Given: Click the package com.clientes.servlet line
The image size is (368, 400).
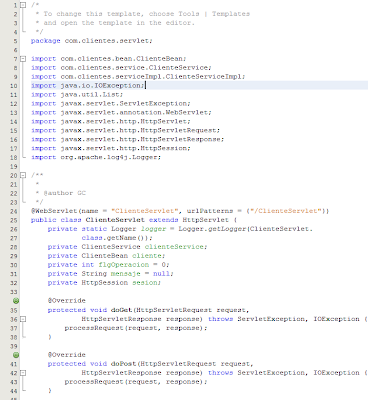Looking at the screenshot, I should (x=92, y=41).
